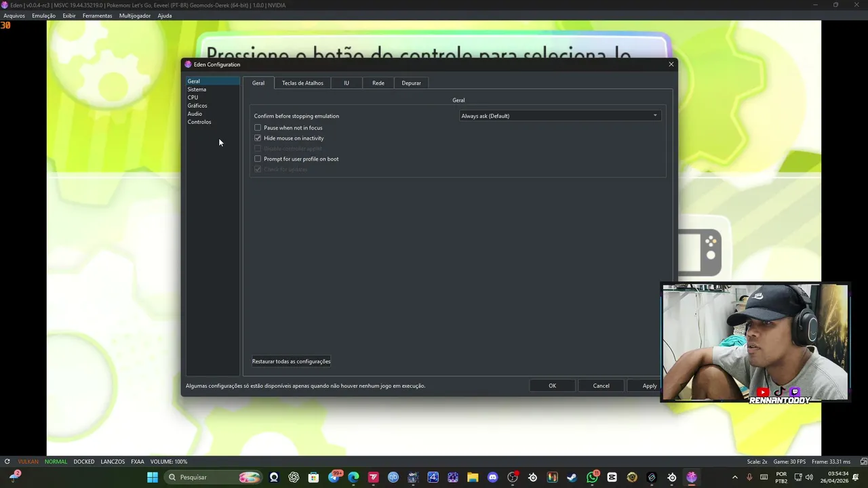
Task: Select Controles in the configuration sidebar
Action: pos(212,122)
